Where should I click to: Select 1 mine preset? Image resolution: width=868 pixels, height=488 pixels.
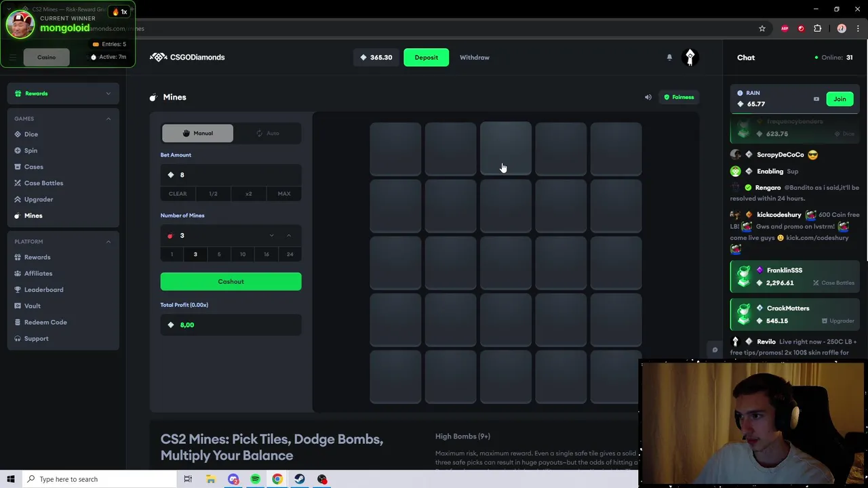click(x=172, y=254)
